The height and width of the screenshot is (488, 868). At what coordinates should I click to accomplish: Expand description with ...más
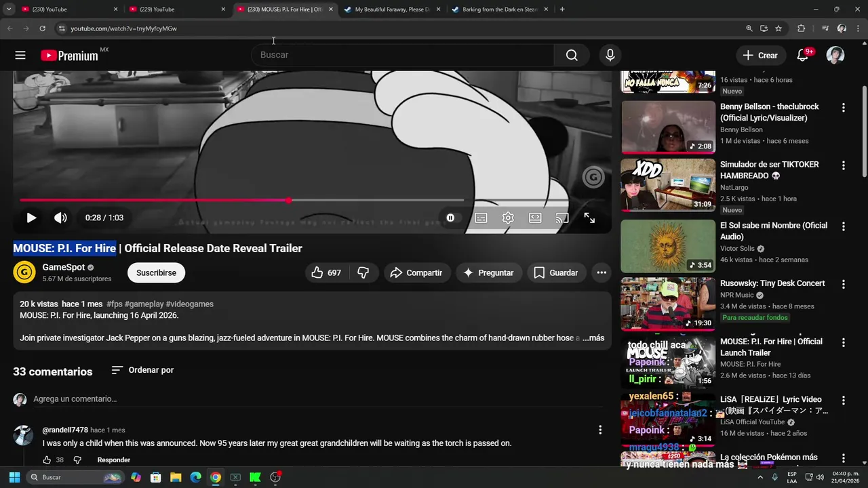[593, 338]
